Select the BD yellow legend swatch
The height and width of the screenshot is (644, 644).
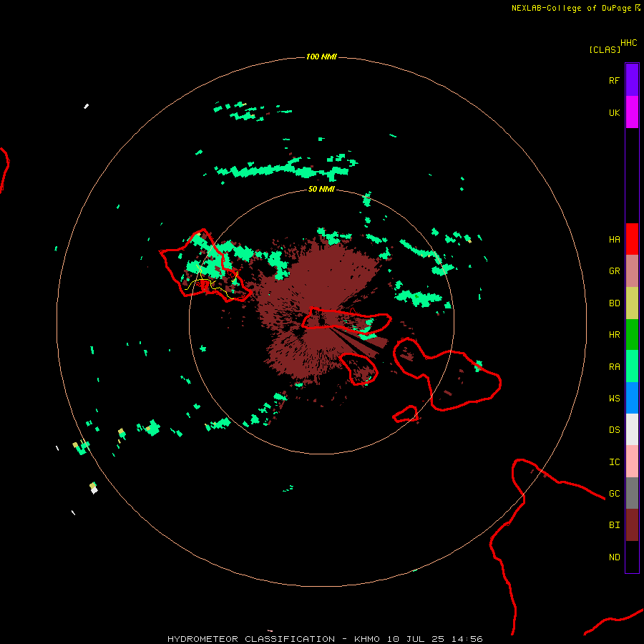(x=632, y=303)
